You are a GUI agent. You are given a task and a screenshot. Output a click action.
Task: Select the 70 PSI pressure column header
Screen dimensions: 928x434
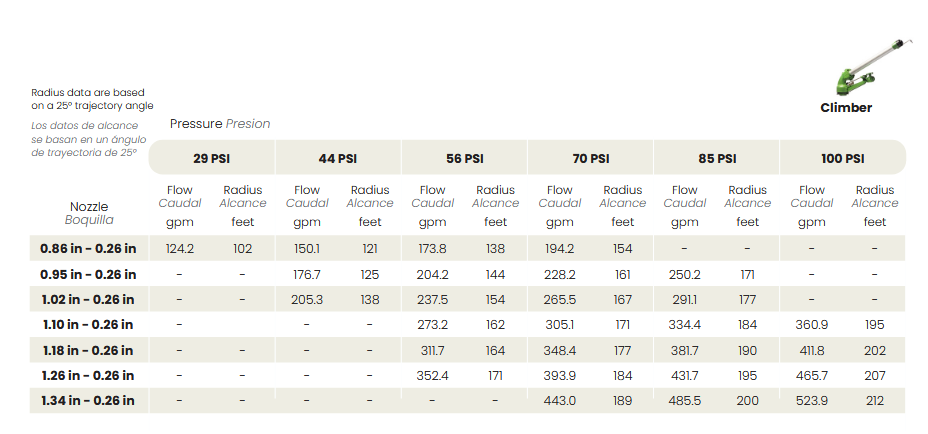click(x=590, y=158)
